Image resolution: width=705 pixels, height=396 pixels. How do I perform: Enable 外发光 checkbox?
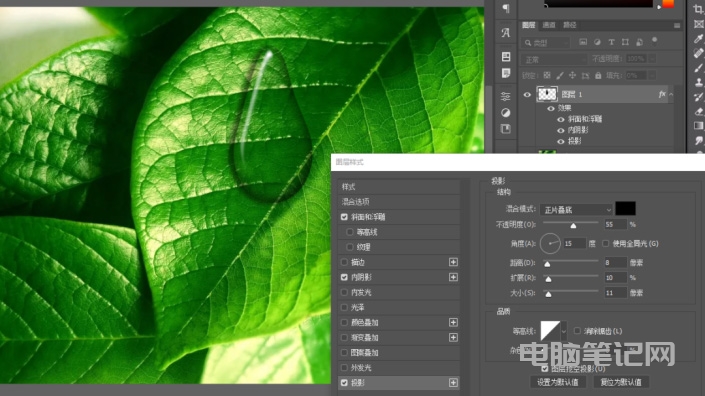pos(344,368)
